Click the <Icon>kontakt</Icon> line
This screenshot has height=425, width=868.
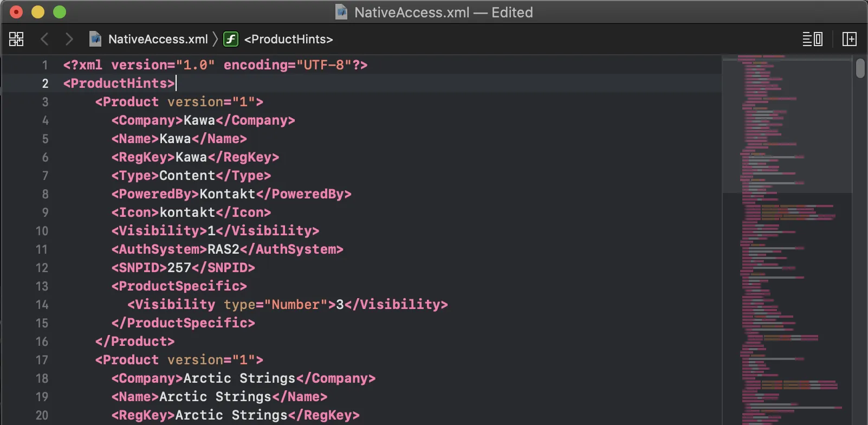pyautogui.click(x=191, y=212)
